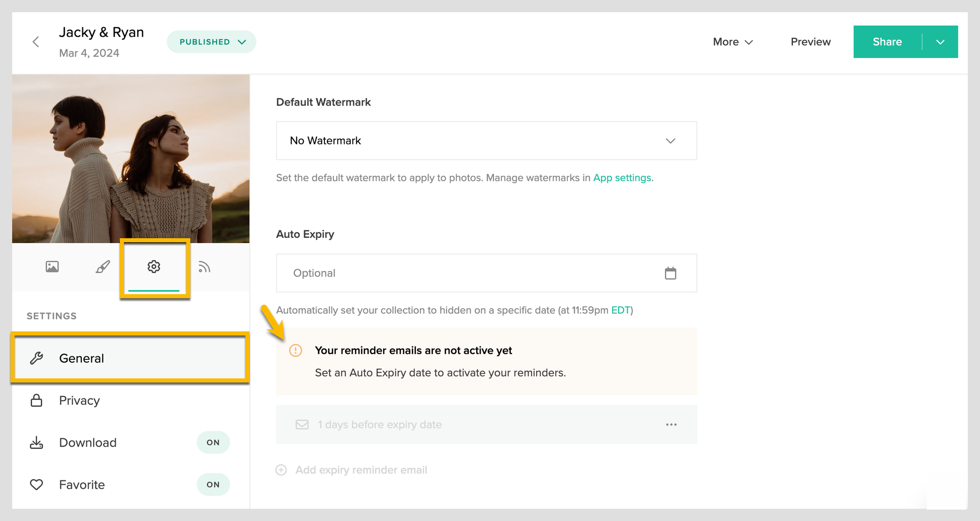Click the back arrow beside collection title
The height and width of the screenshot is (521, 980).
(x=36, y=42)
